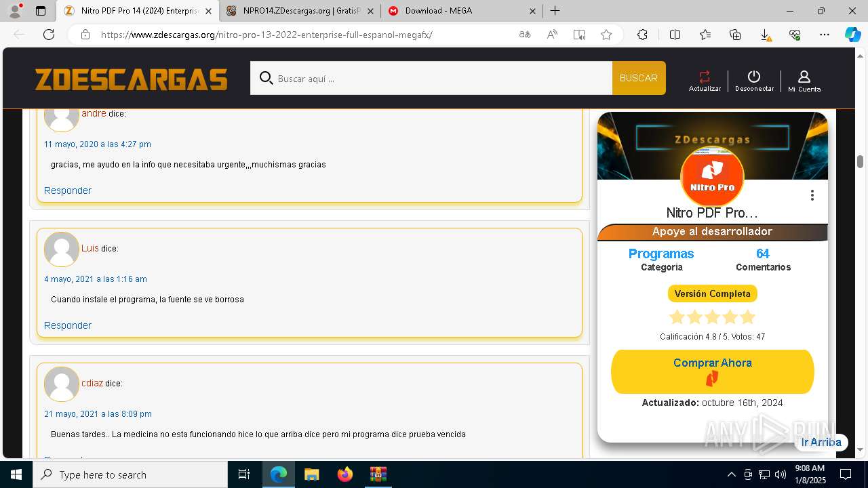Reply to Luis's comment
Screen dimensions: 868x488
point(68,325)
